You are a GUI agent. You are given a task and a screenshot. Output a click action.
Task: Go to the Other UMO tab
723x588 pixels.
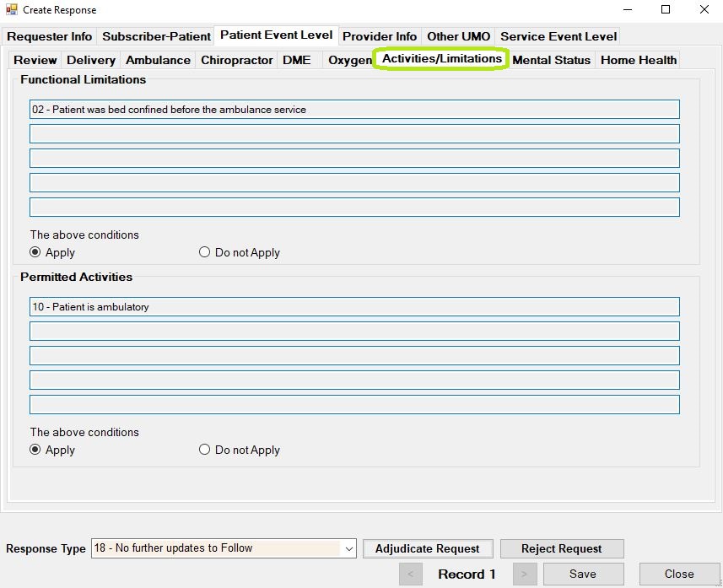458,36
